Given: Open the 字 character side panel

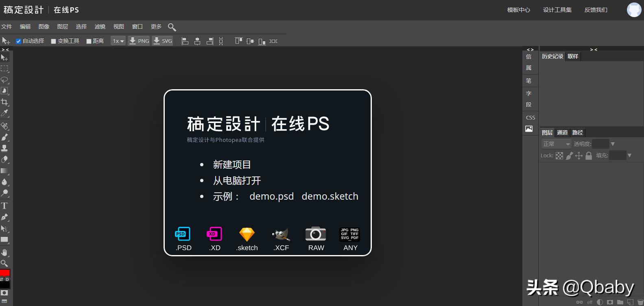Looking at the screenshot, I should [x=529, y=93].
